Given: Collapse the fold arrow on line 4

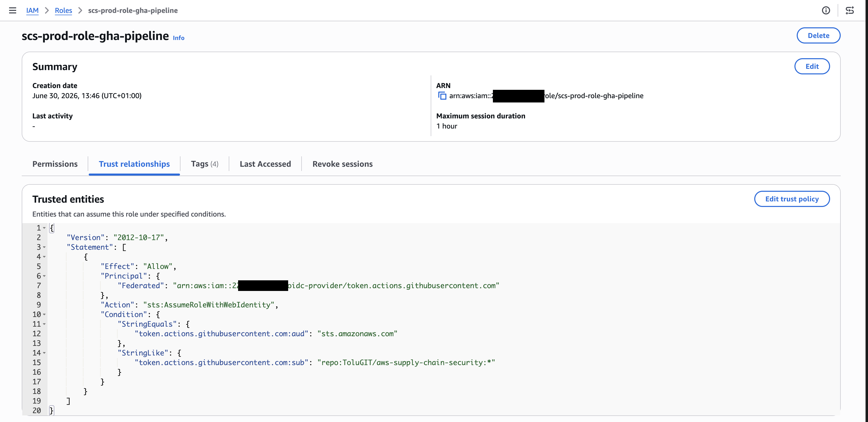Looking at the screenshot, I should (44, 257).
